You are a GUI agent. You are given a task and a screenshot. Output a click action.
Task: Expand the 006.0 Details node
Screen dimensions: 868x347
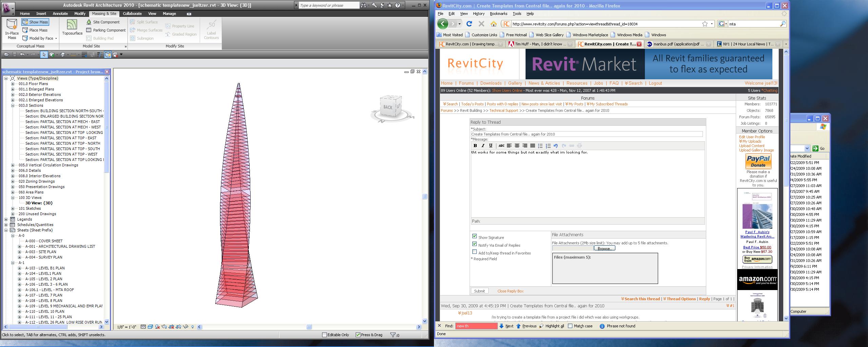click(x=13, y=170)
